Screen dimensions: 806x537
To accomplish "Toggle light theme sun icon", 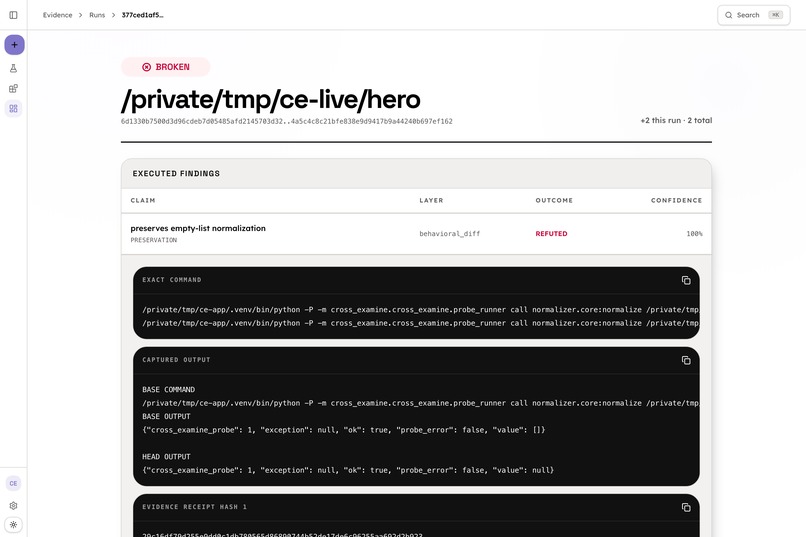I will [x=13, y=525].
